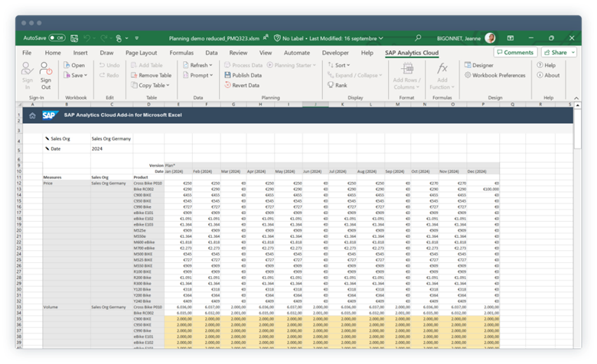Expand the Sort dropdown
Image resolution: width=597 pixels, height=364 pixels.
342,66
